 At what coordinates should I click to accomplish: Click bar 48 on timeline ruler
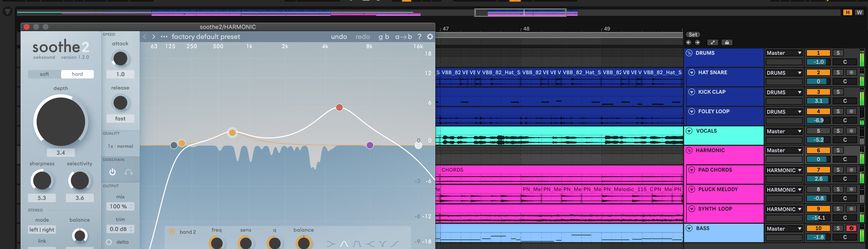(x=526, y=29)
